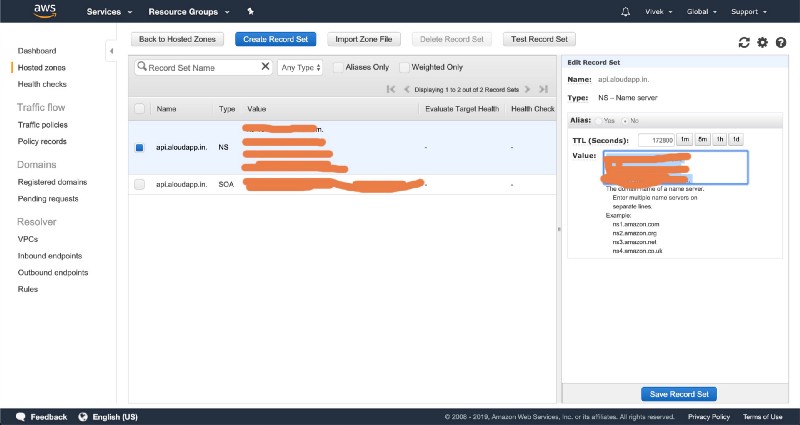Sort by Name column header
Screen dimensions: 800x425
[x=166, y=109]
